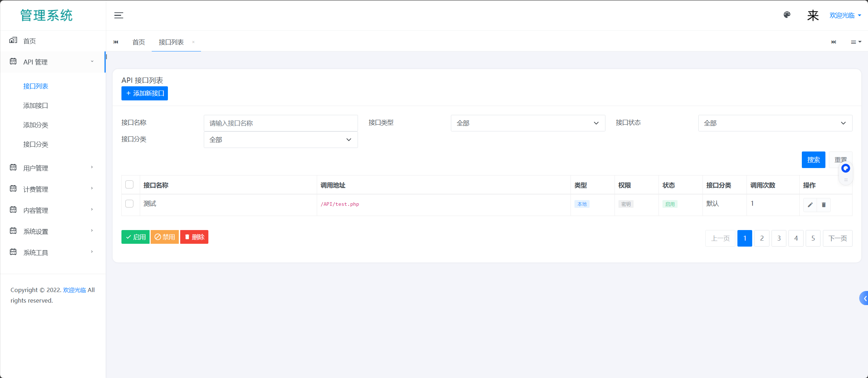
Task: Click the pencil edit icon for 测试
Action: tap(810, 205)
